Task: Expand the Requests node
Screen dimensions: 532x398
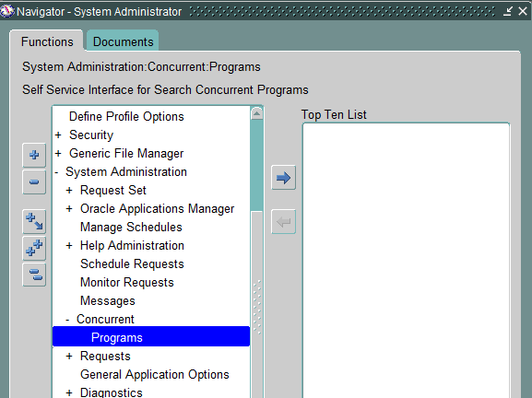Action: [x=69, y=356]
